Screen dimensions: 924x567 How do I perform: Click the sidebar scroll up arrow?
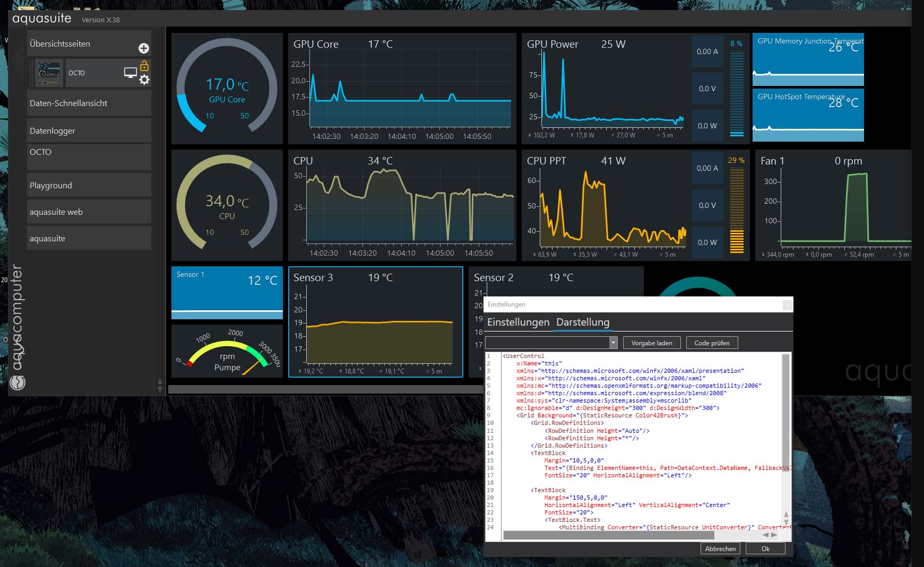(x=160, y=381)
